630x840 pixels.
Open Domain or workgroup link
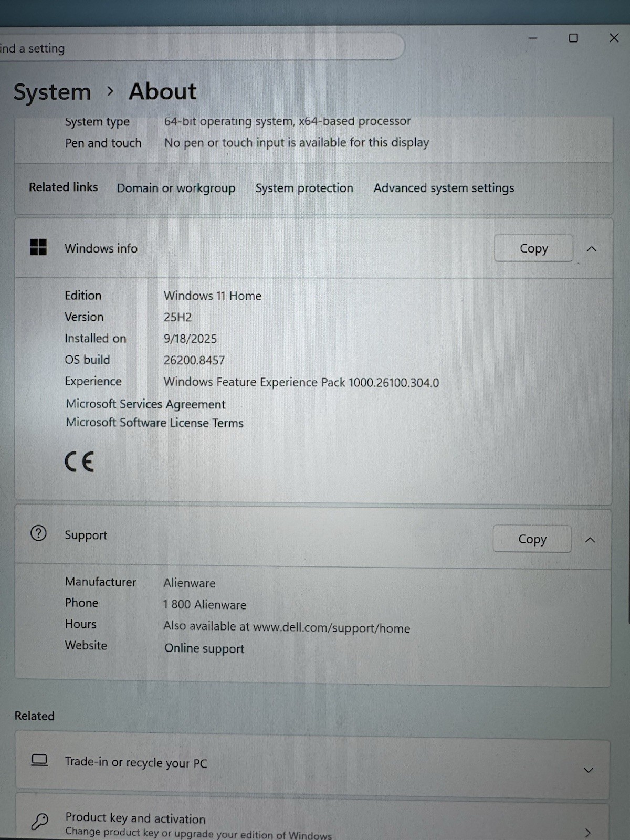point(176,188)
